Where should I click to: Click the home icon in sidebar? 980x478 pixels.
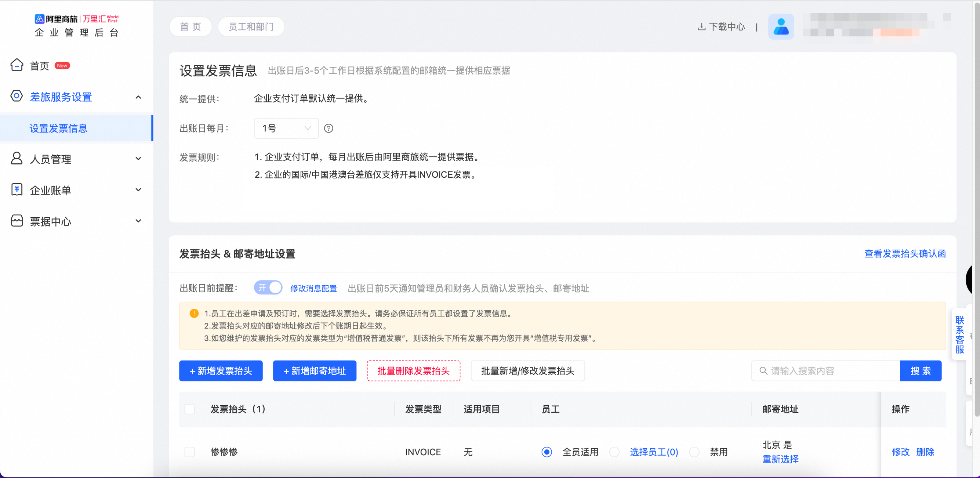(x=17, y=65)
